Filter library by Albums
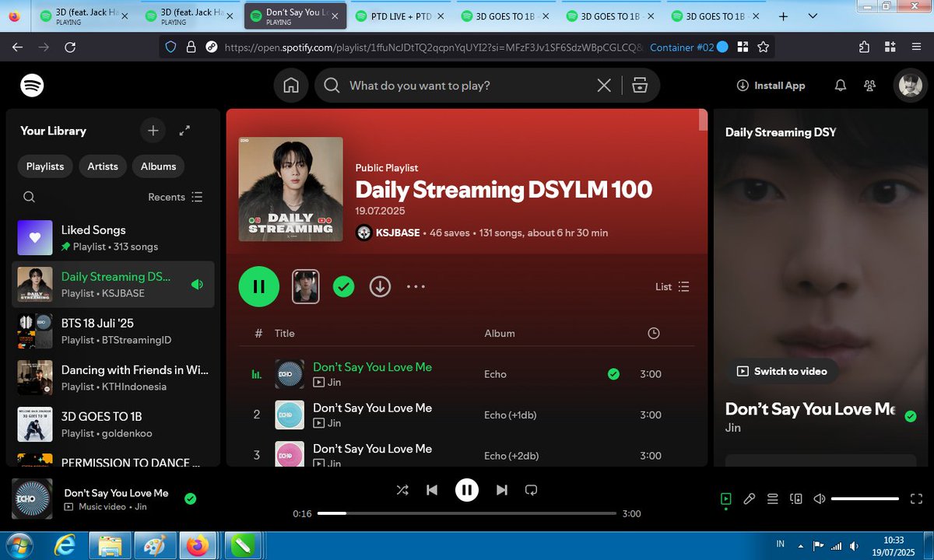Screen dimensions: 934x560 point(158,166)
